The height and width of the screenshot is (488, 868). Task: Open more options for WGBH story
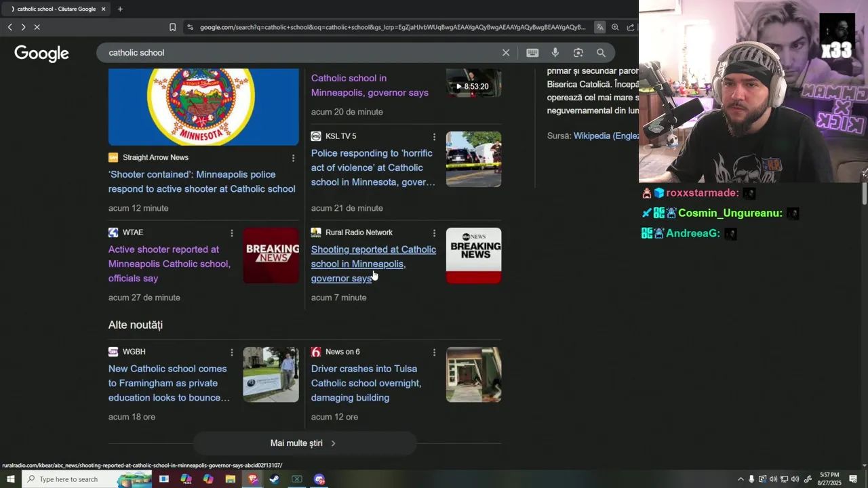[x=231, y=352]
